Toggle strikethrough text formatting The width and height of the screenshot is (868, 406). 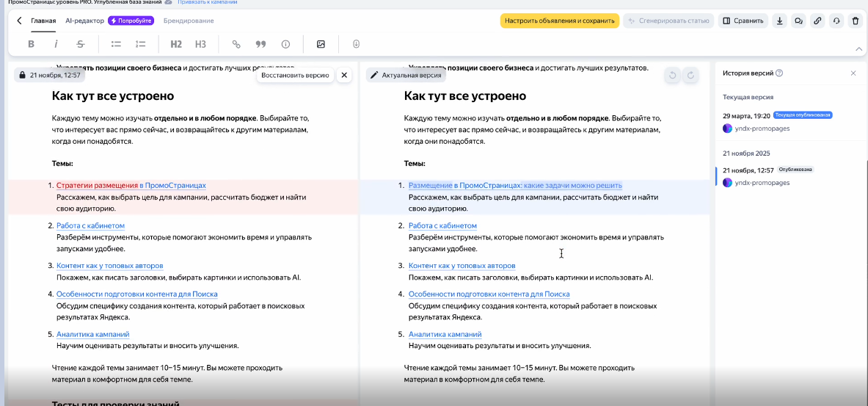[80, 44]
